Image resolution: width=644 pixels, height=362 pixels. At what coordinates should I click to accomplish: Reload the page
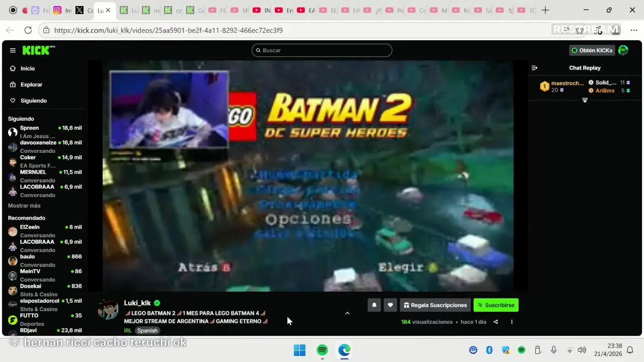[x=28, y=30]
